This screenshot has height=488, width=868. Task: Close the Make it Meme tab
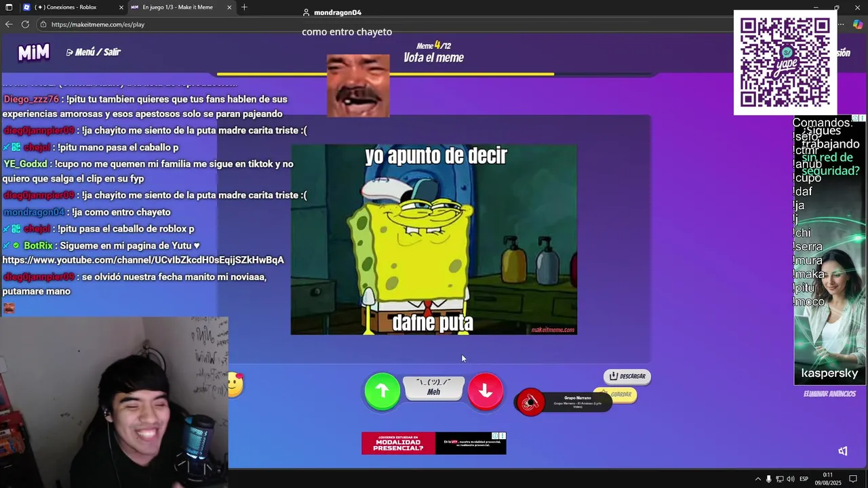[x=229, y=7]
